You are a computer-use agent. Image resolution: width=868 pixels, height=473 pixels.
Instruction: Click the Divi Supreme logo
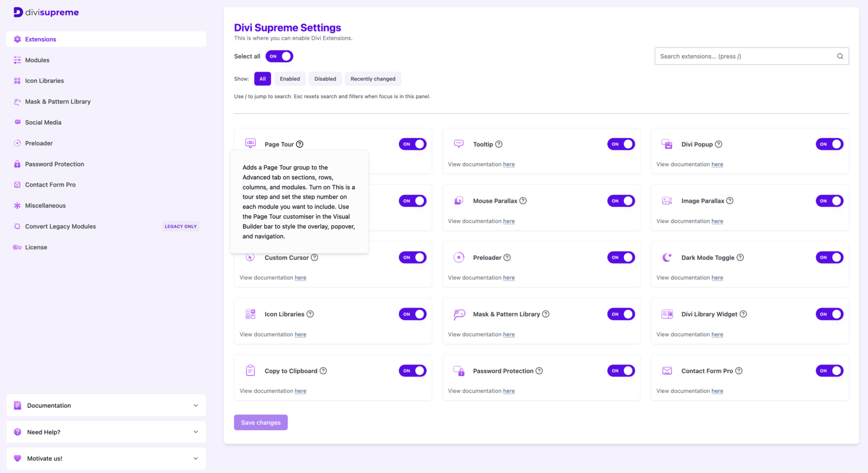click(46, 12)
